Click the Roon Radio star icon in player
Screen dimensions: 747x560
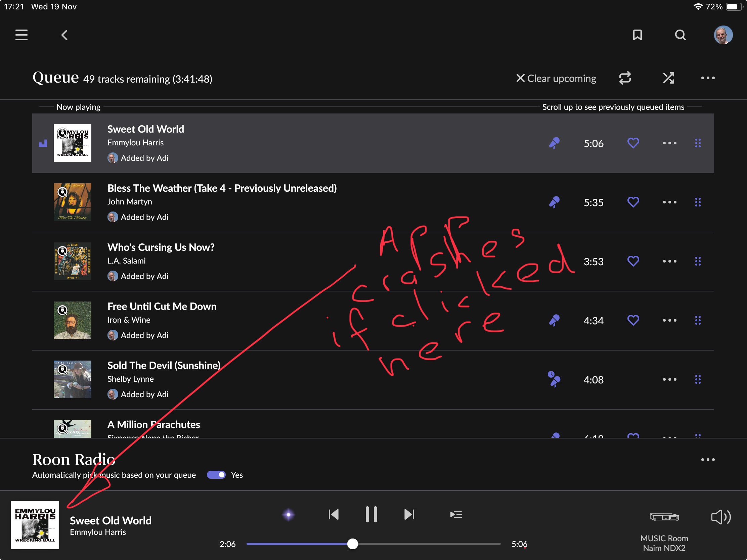coord(288,514)
